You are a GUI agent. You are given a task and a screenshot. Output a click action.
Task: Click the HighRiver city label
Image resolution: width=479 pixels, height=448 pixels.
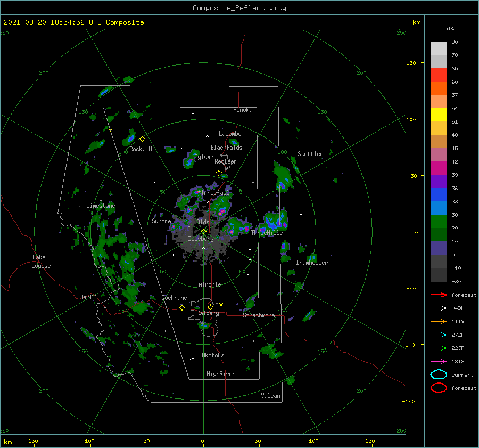pyautogui.click(x=221, y=374)
